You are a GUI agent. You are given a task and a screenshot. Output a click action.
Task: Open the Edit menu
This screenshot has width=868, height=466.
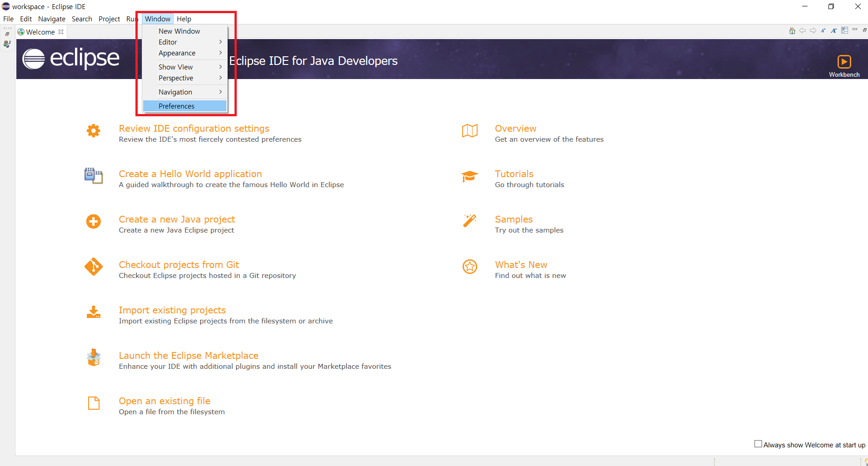26,19
